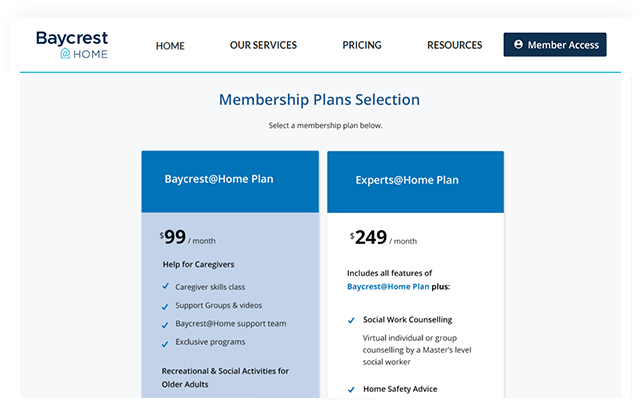Click the Baycrest@Home logo
The width and height of the screenshot is (640, 416).
[x=72, y=45]
